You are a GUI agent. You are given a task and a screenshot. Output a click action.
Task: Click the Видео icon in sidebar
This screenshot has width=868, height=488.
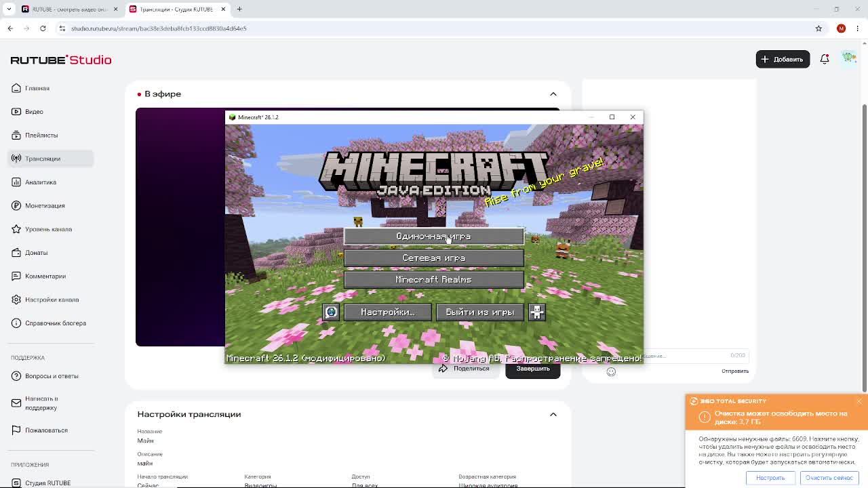(x=16, y=112)
